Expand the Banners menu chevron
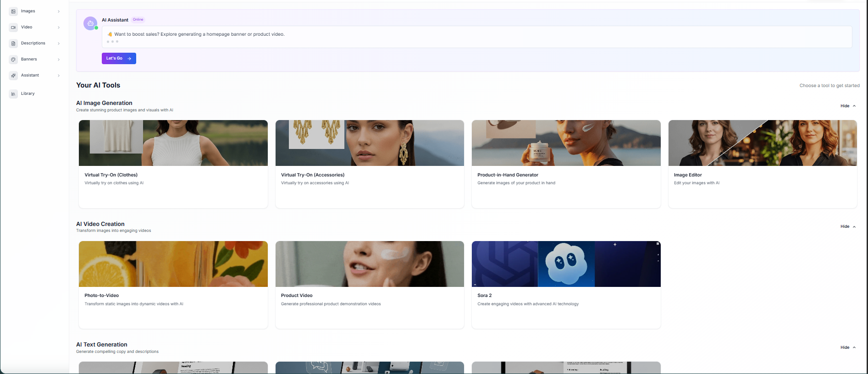 coord(59,60)
